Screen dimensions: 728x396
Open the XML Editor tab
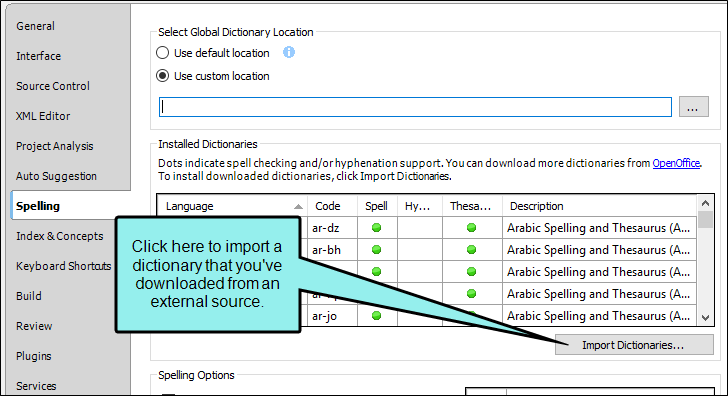[43, 116]
